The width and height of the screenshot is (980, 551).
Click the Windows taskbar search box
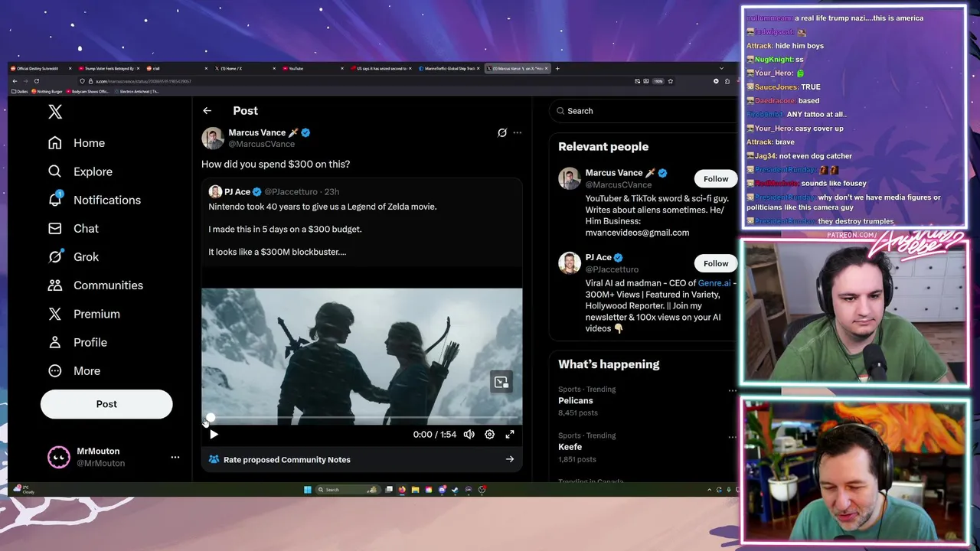point(348,490)
